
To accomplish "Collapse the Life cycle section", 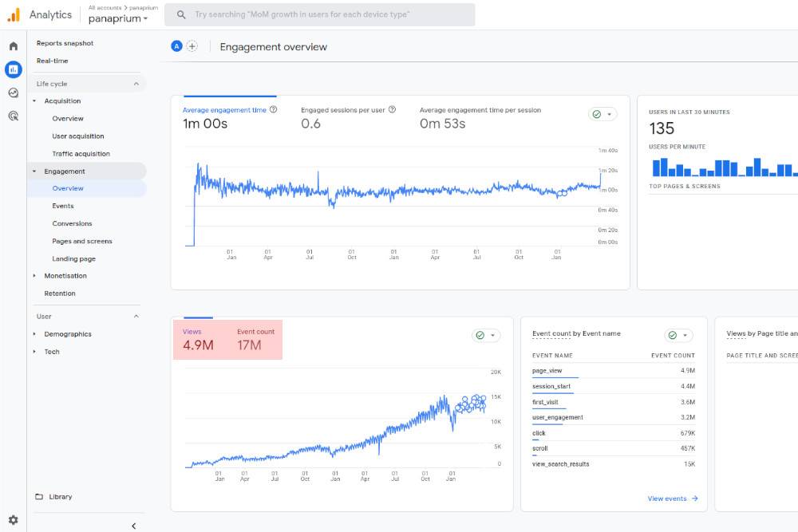I will 136,84.
